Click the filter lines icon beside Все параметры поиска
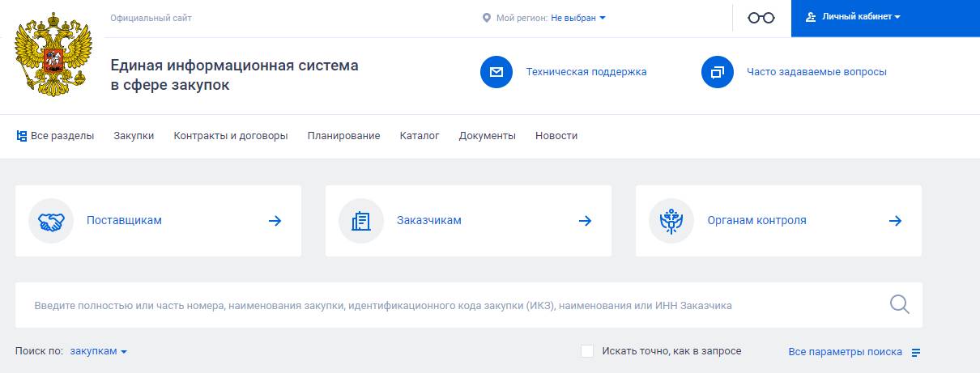The height and width of the screenshot is (373, 980). point(916,352)
